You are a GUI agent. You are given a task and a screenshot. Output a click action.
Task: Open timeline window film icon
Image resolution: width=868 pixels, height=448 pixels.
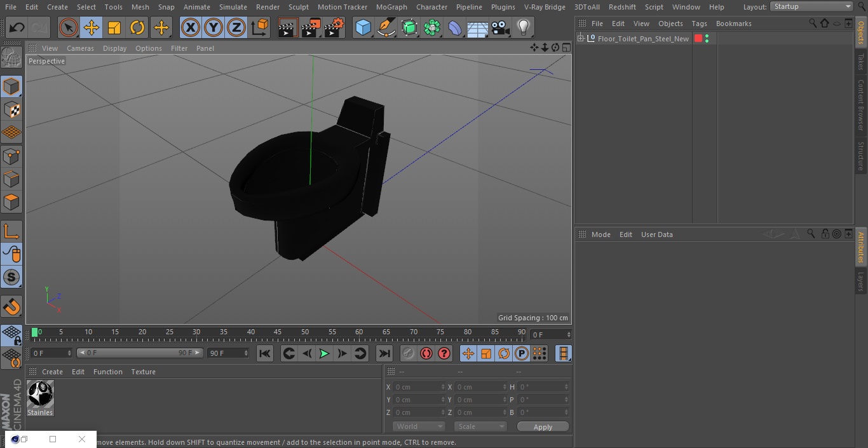(x=563, y=354)
